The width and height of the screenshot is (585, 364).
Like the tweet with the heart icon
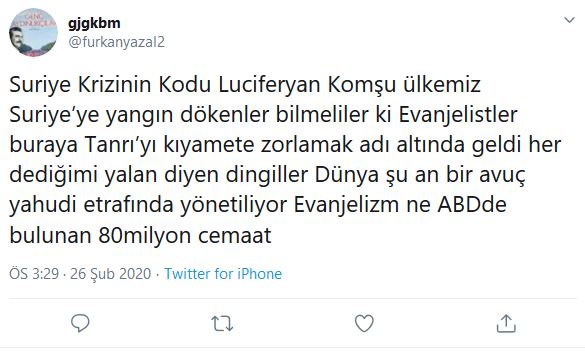click(x=364, y=323)
